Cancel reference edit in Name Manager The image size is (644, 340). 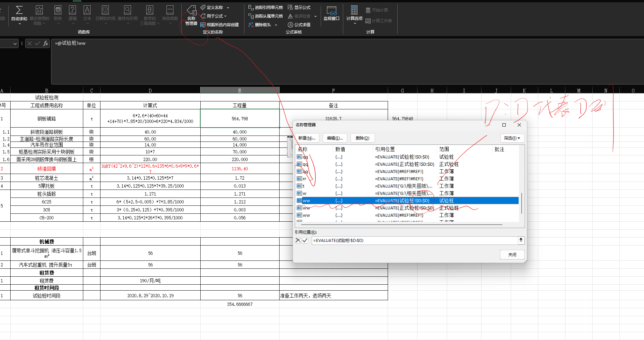298,241
